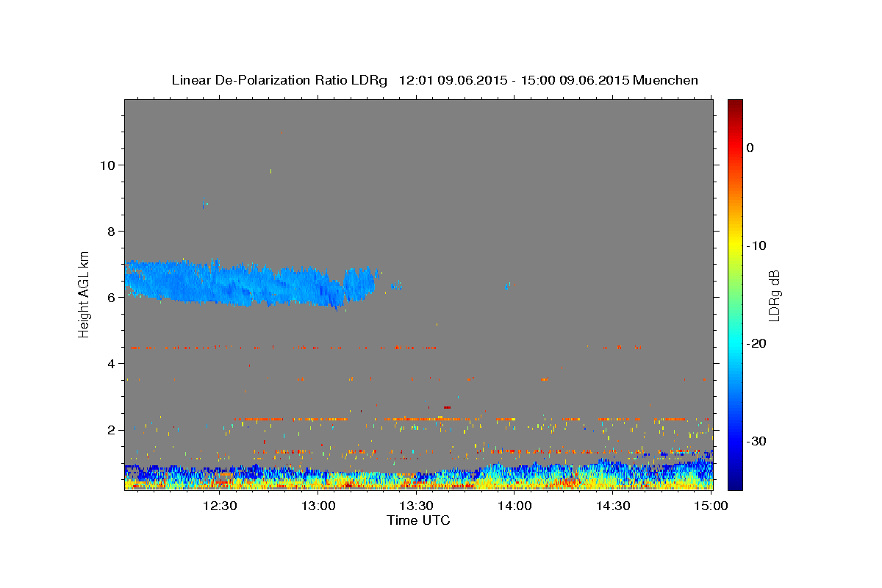Click the colorbar tick label -10
Viewport: 882px width, 588px height.
[756, 245]
